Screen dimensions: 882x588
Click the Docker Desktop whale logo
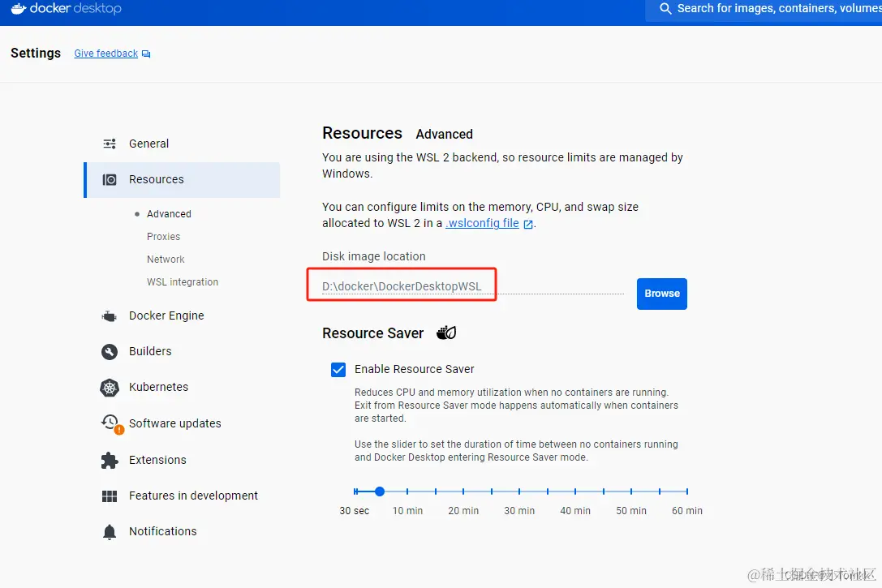pyautogui.click(x=19, y=8)
